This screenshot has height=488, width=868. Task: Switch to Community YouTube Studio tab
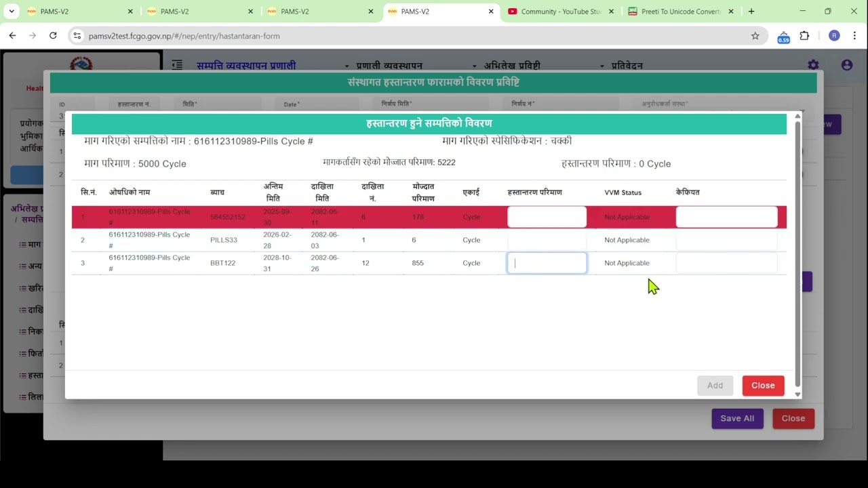coord(561,12)
